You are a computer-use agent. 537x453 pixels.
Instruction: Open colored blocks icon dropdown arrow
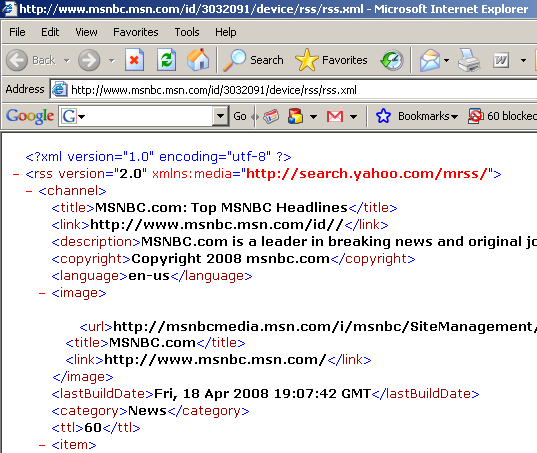313,117
